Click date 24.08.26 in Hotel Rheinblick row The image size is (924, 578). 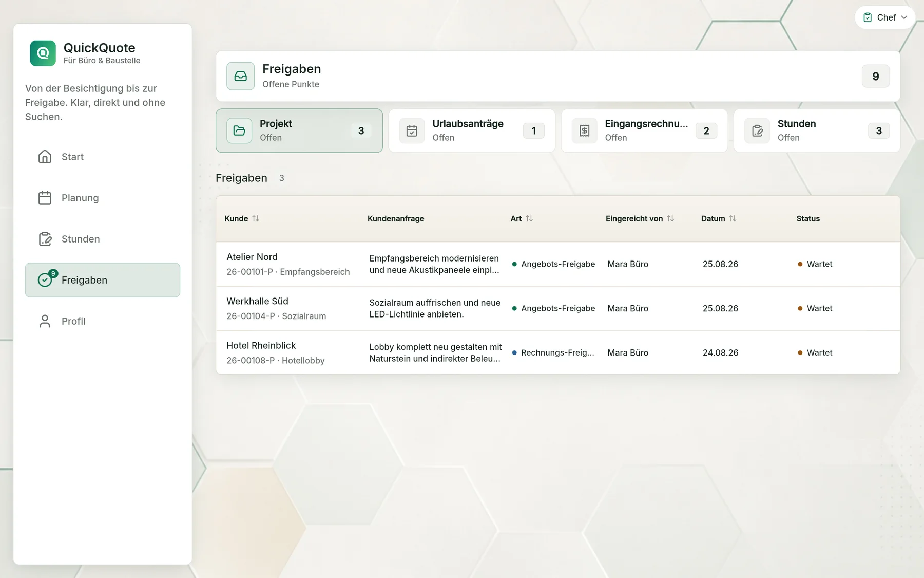720,352
